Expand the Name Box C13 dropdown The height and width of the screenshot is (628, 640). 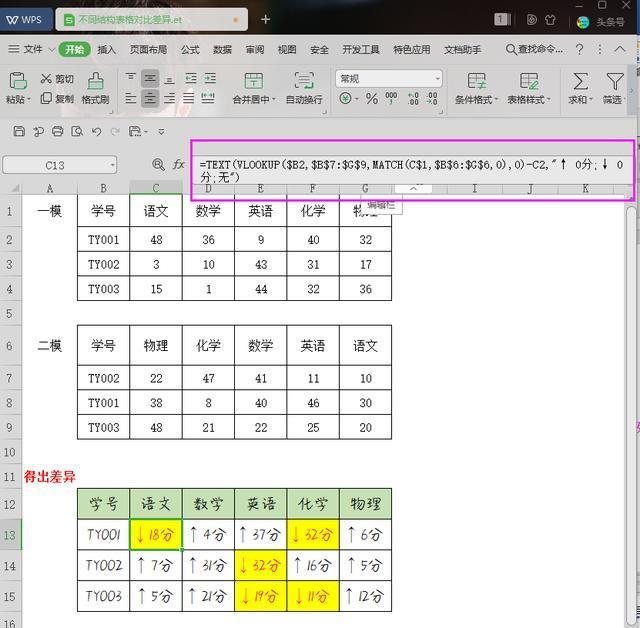112,165
